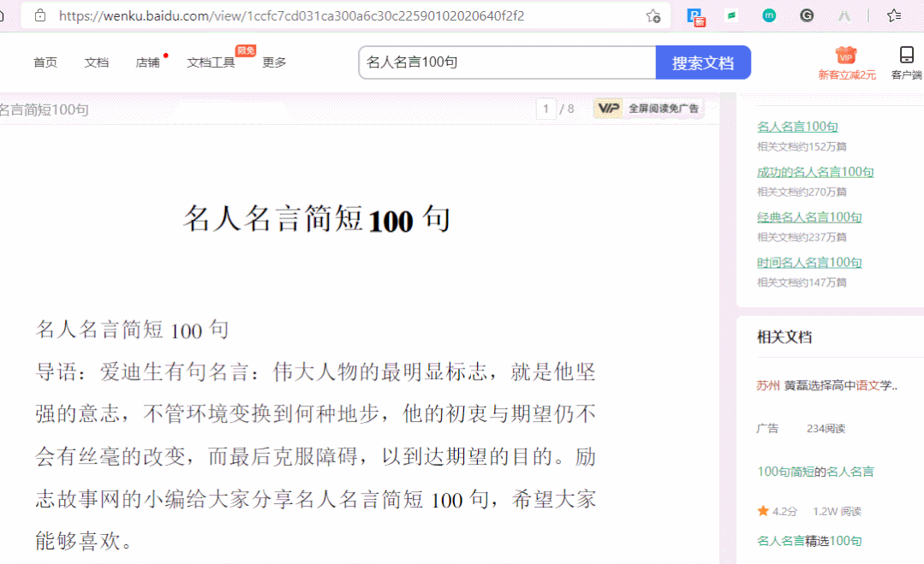924x564 pixels.
Task: Open the 苏州 黄磊选择高中语文学 ad link
Action: point(826,386)
